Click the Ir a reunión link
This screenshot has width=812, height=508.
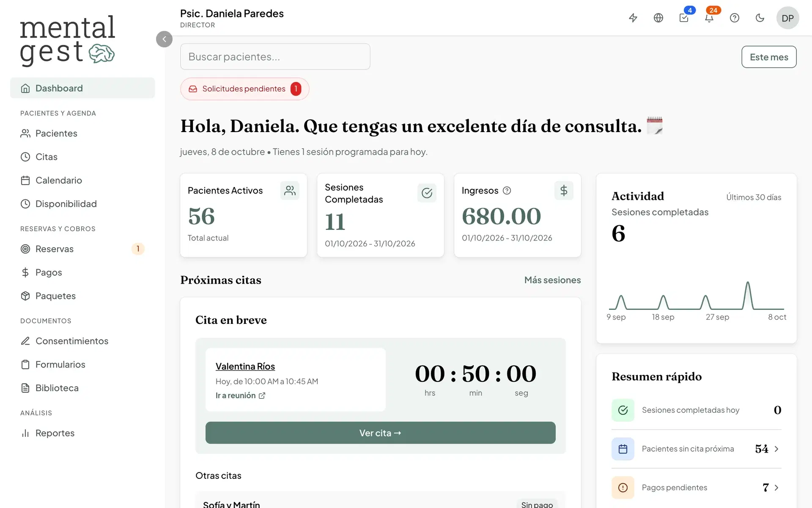point(240,395)
